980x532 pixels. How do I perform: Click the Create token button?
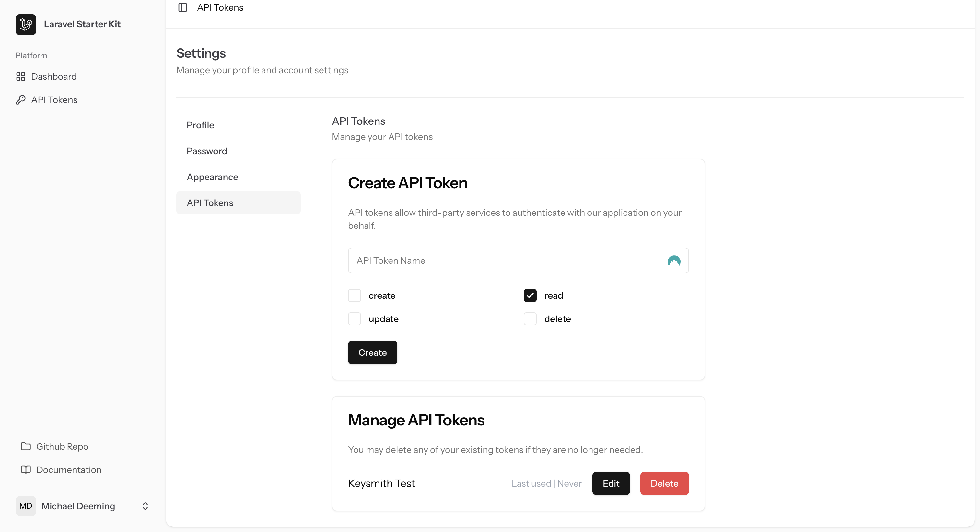pyautogui.click(x=372, y=353)
